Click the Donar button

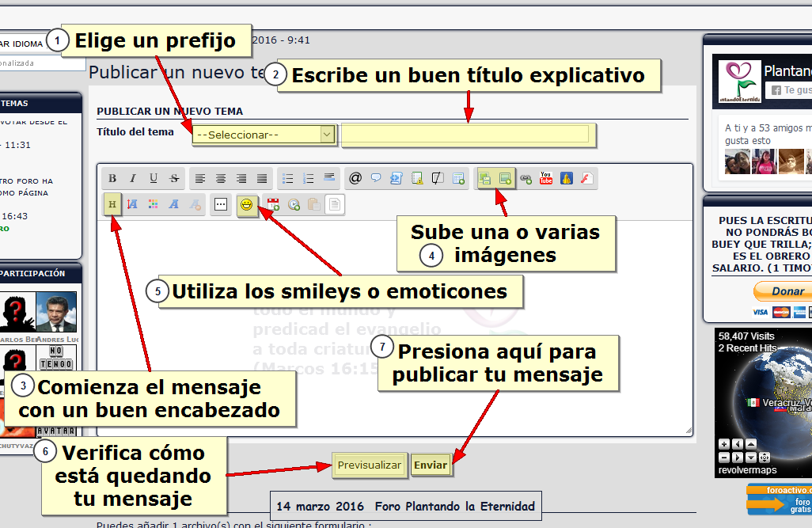point(784,291)
